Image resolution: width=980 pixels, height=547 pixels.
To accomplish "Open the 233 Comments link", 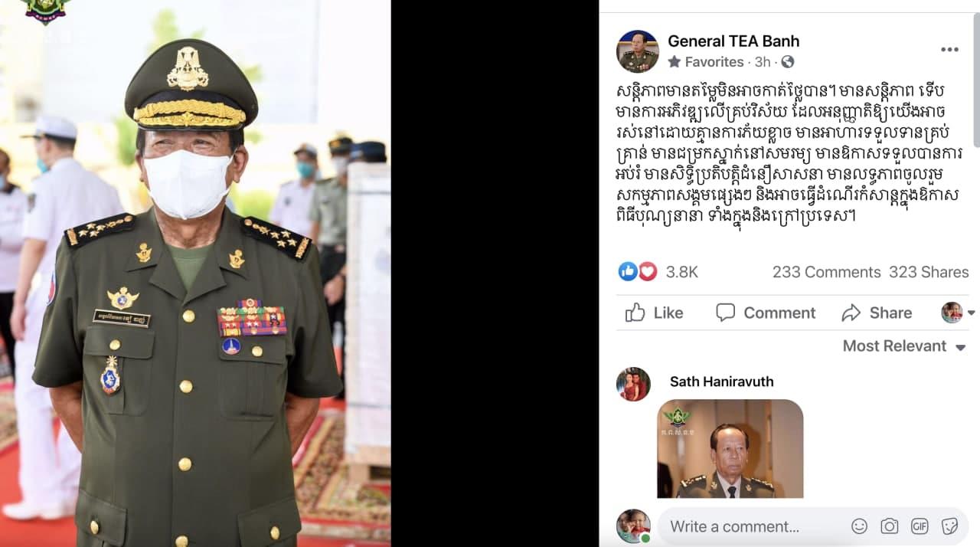I will [x=826, y=272].
